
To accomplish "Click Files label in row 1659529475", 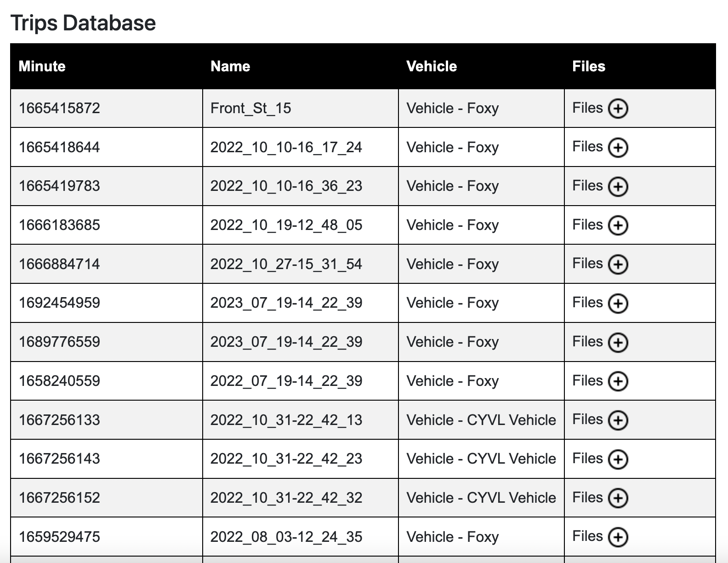I will point(587,536).
